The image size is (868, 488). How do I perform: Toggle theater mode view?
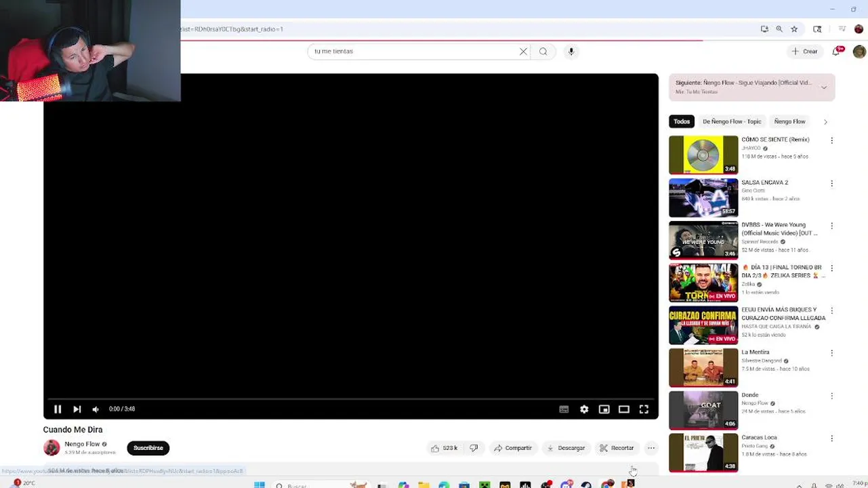[624, 409]
